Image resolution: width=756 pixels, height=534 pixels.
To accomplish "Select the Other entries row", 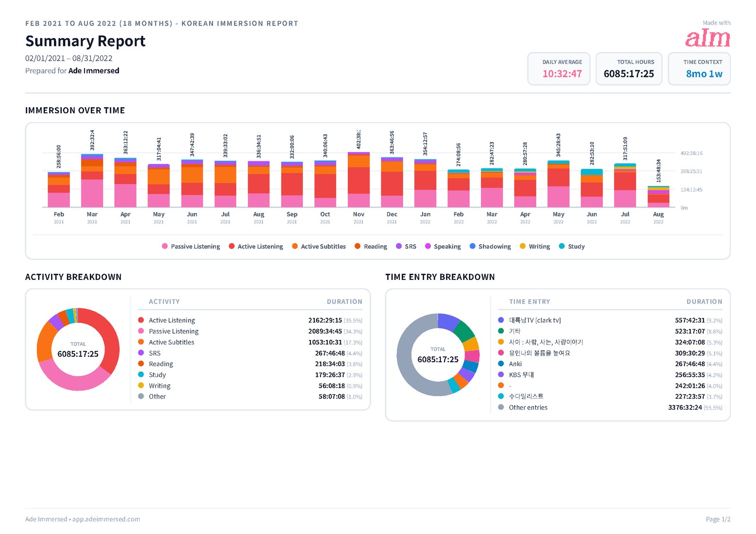I will (610, 407).
